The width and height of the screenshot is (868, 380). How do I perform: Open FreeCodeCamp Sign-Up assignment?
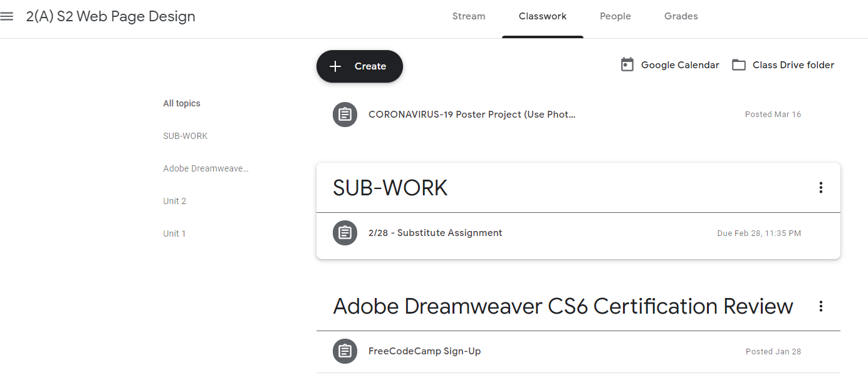coord(424,351)
